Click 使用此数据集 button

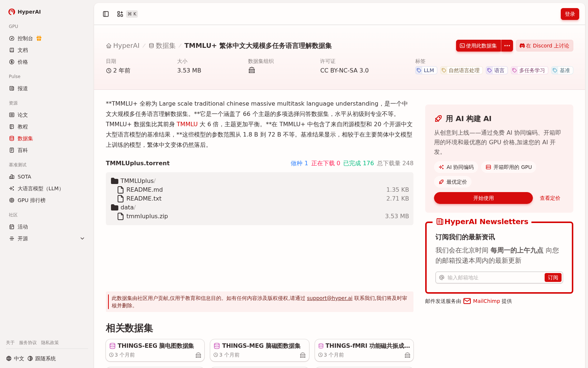(x=478, y=46)
